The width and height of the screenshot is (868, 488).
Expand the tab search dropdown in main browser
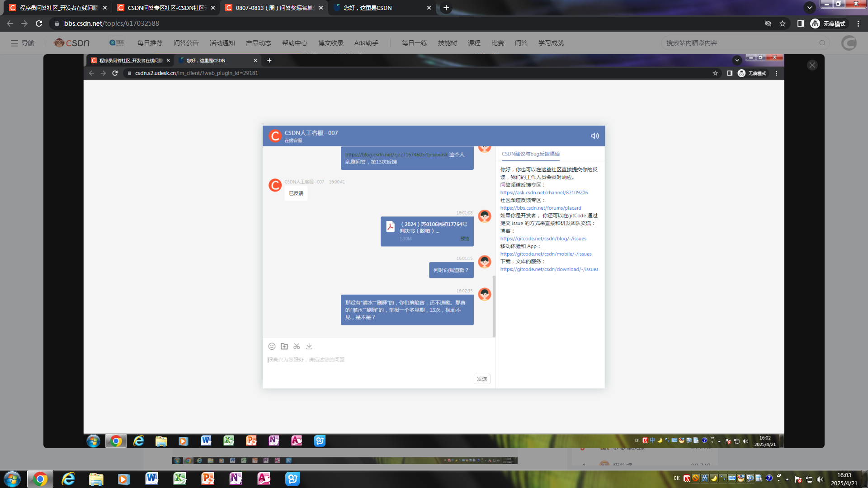click(x=810, y=8)
